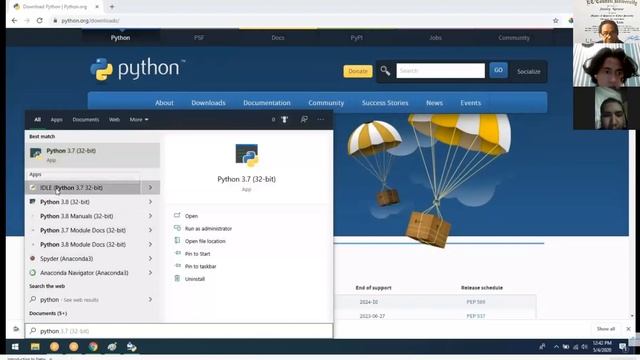Click the python.org site search field
Image resolution: width=640 pixels, height=360 pixels.
[440, 71]
